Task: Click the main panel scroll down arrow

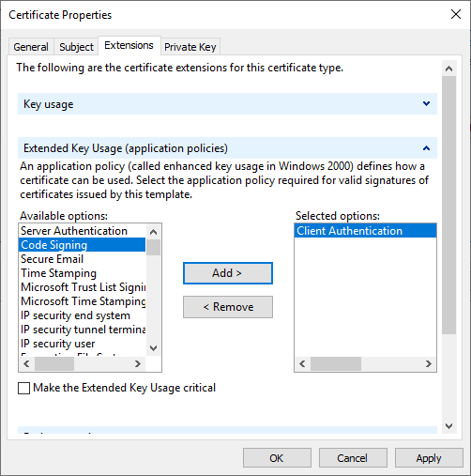Action: [x=449, y=426]
